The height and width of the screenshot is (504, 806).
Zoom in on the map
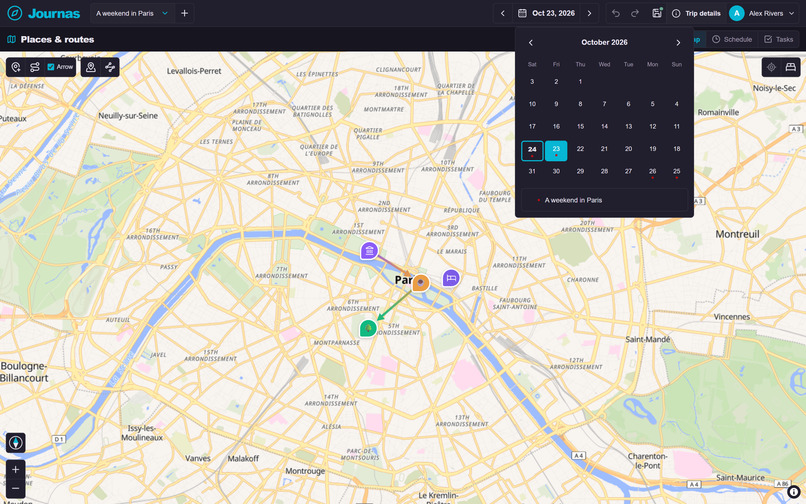coord(15,470)
